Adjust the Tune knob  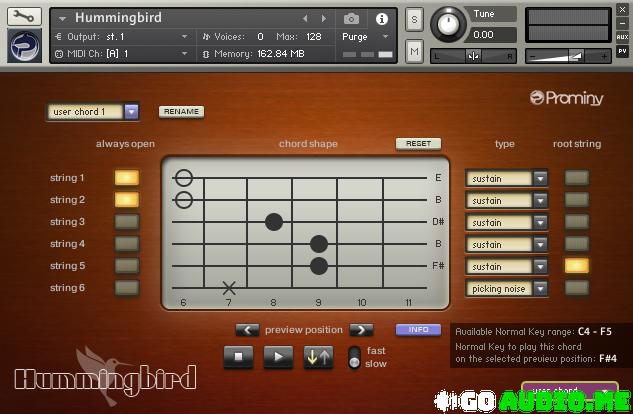pos(448,24)
